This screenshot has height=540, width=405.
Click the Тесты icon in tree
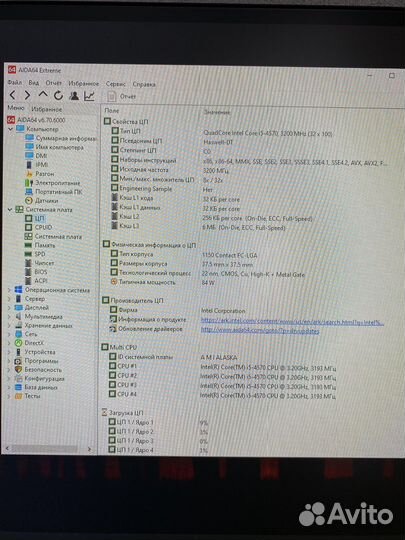18,396
